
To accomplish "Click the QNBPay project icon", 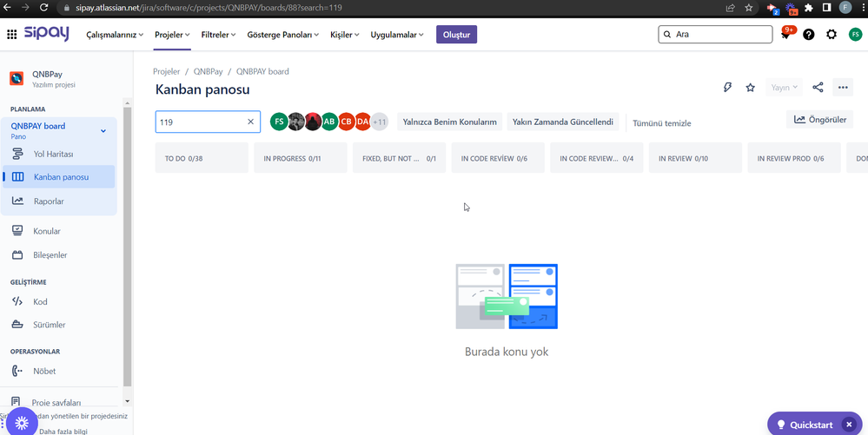I will (17, 79).
